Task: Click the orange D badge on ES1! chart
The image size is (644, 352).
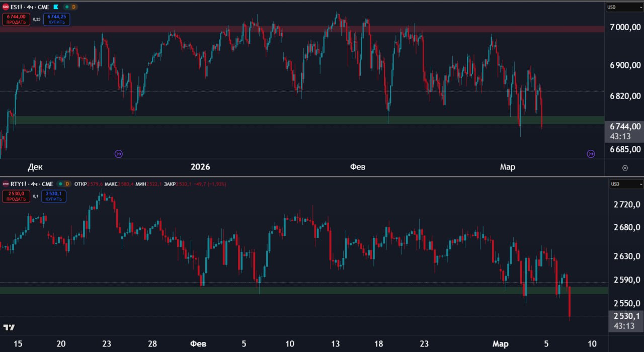Action: pyautogui.click(x=74, y=7)
